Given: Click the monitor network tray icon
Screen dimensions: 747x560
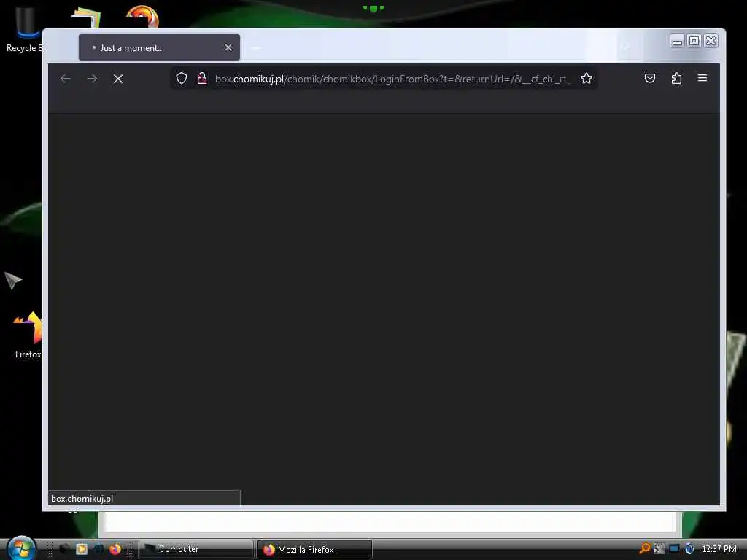Looking at the screenshot, I should (x=674, y=548).
